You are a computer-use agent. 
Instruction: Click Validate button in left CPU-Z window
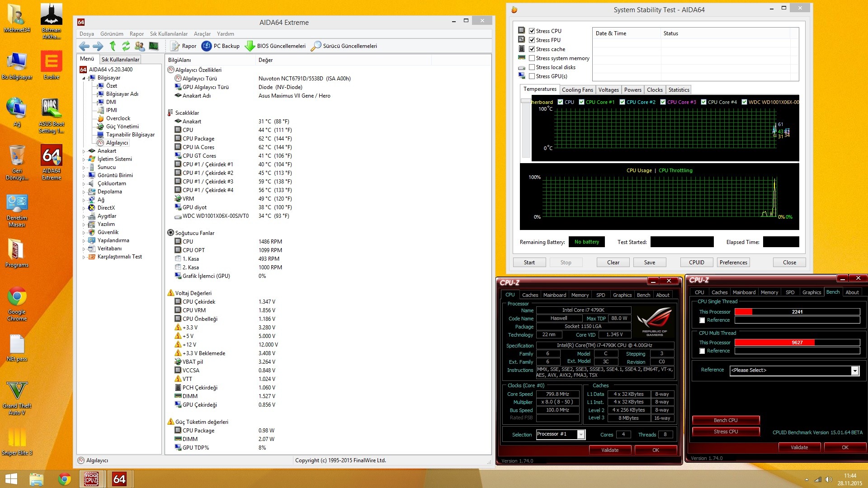coord(610,450)
